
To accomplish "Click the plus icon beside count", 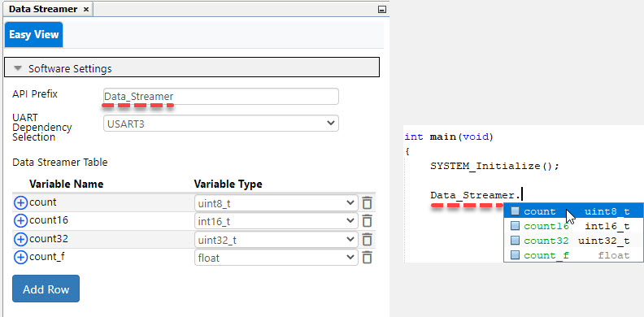I will click(x=20, y=203).
